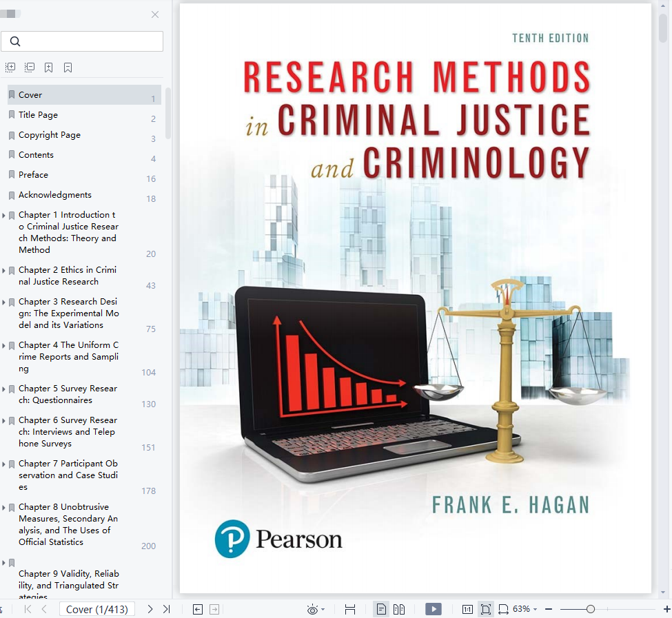Click the Previous View back arrow icon
Image resolution: width=672 pixels, height=618 pixels.
pyautogui.click(x=198, y=609)
